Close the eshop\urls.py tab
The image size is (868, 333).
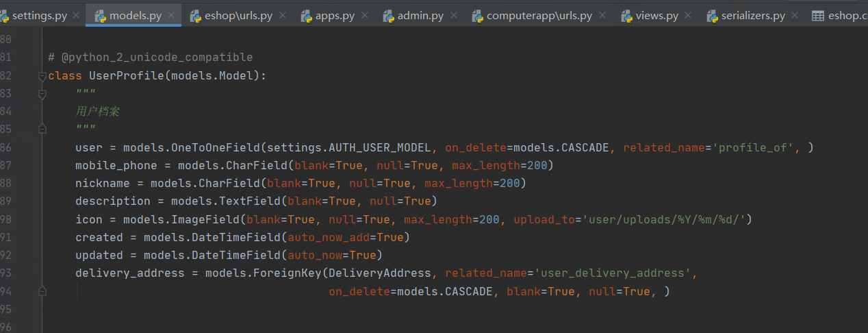point(282,15)
